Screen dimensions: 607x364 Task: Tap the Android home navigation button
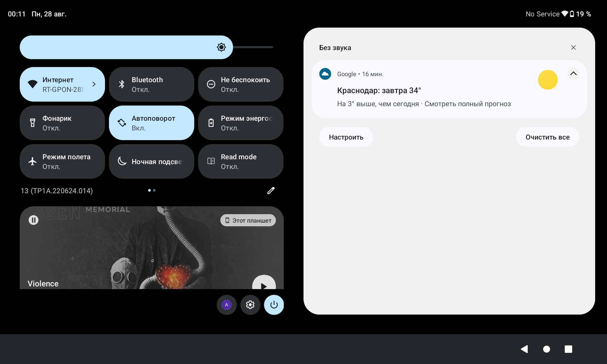click(x=547, y=349)
